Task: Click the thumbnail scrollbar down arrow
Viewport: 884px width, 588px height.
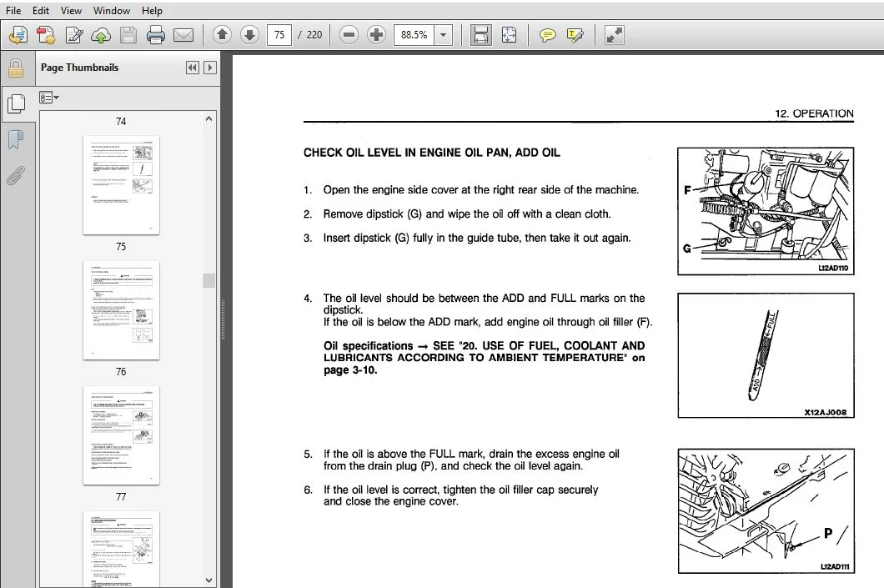Action: (x=208, y=580)
